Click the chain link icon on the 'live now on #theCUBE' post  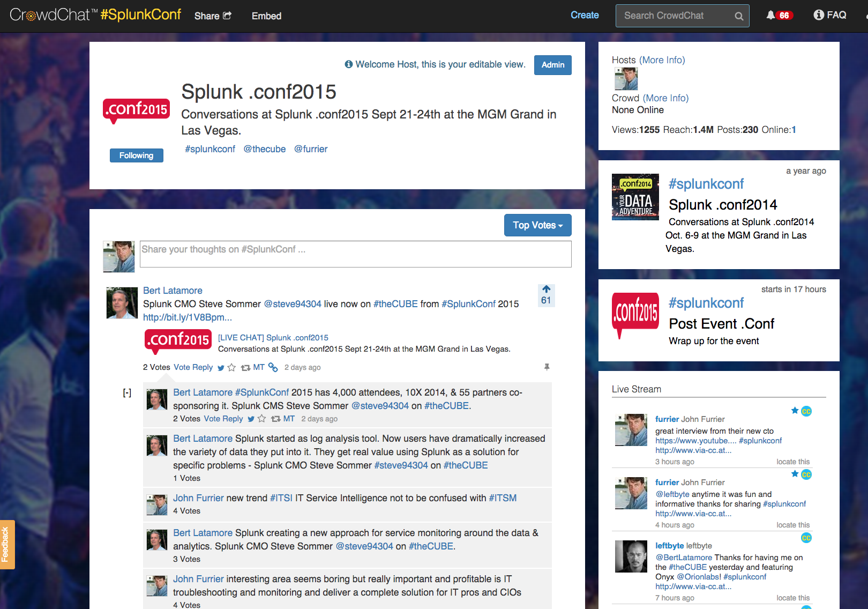273,367
